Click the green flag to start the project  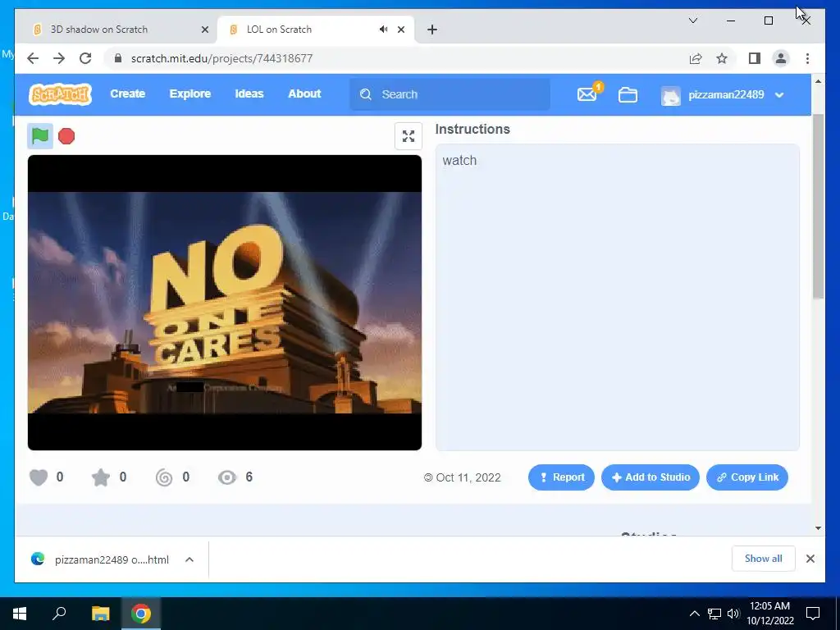40,136
